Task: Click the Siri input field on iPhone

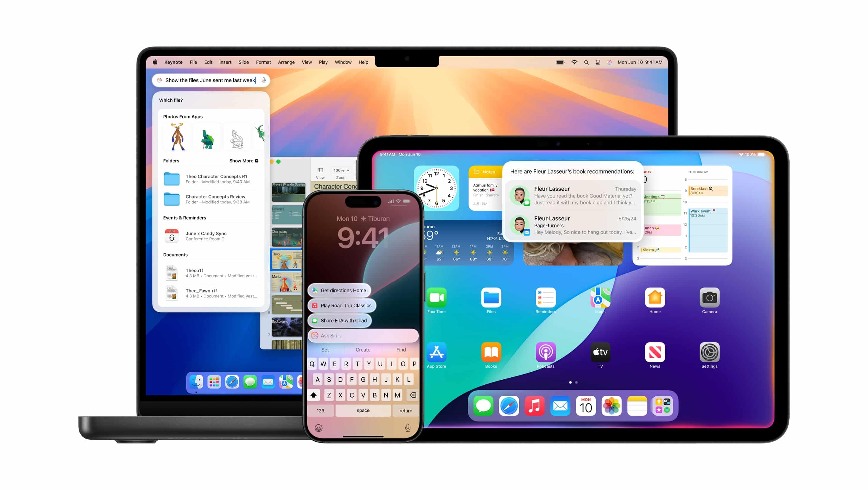Action: point(362,335)
